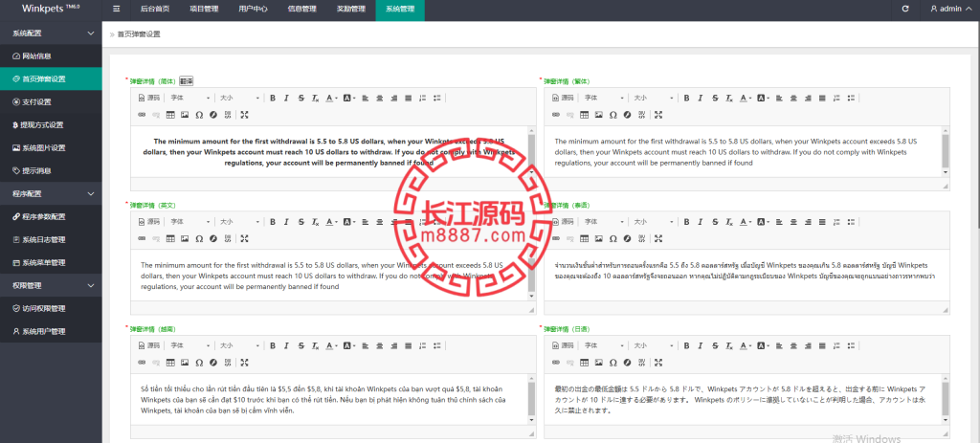Insert special character in the 简体 editor
980x443 pixels.
pos(199,115)
